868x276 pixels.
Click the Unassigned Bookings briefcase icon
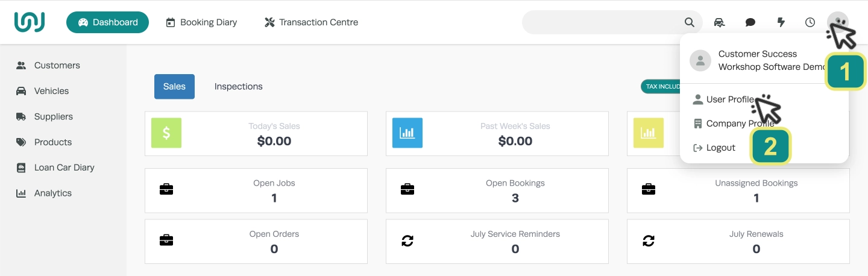pyautogui.click(x=649, y=190)
